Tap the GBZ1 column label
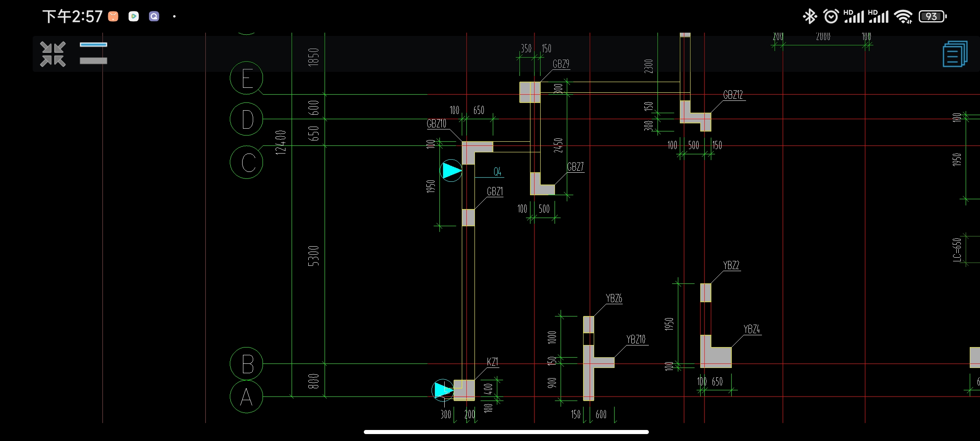This screenshot has height=441, width=980. point(495,192)
